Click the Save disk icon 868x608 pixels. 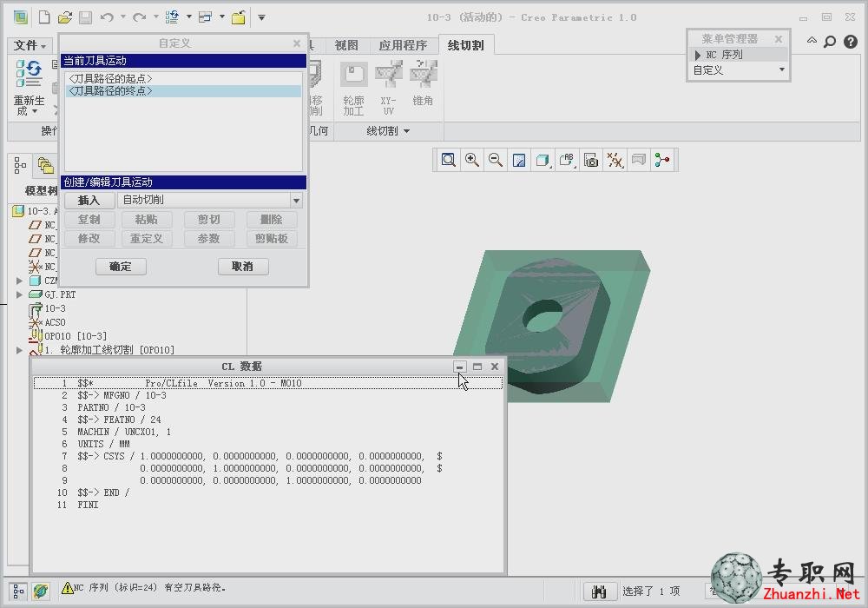click(85, 17)
